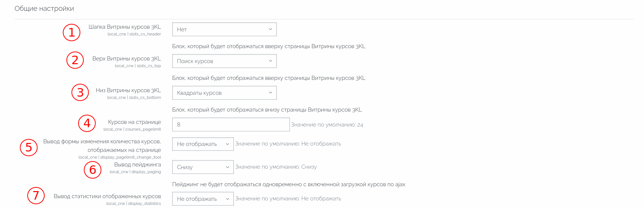Screen dimensions: 644x209
Task: Click the red circled number 6 marker
Action: tap(93, 170)
